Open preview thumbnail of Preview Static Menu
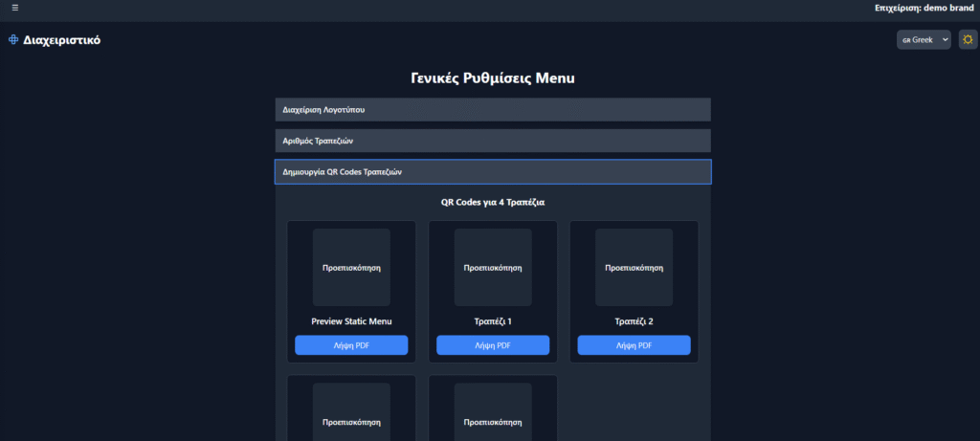This screenshot has width=980, height=441. pos(351,267)
